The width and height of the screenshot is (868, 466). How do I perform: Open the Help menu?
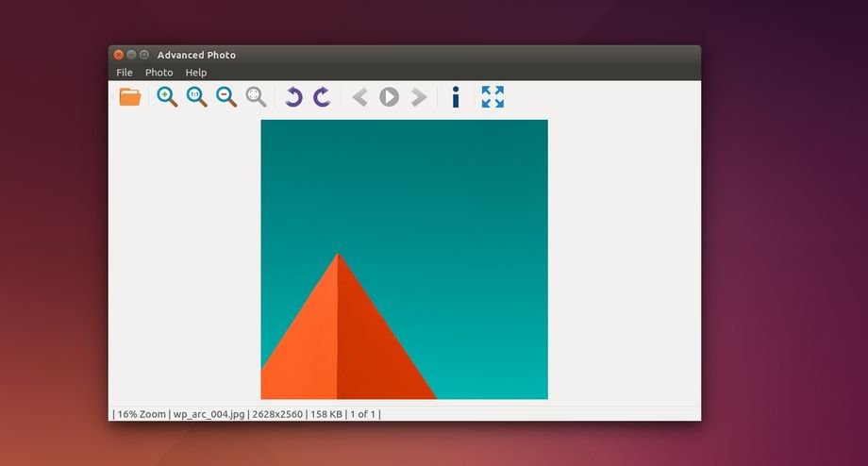coord(196,73)
